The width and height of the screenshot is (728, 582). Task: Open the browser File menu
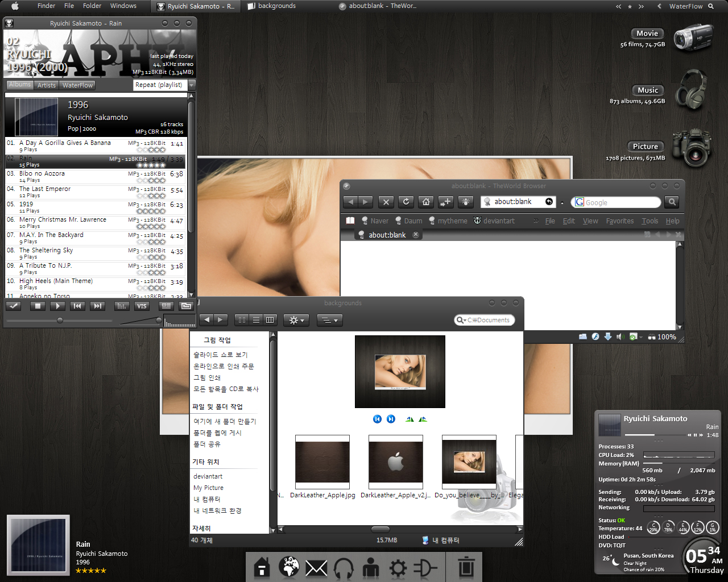pos(550,221)
